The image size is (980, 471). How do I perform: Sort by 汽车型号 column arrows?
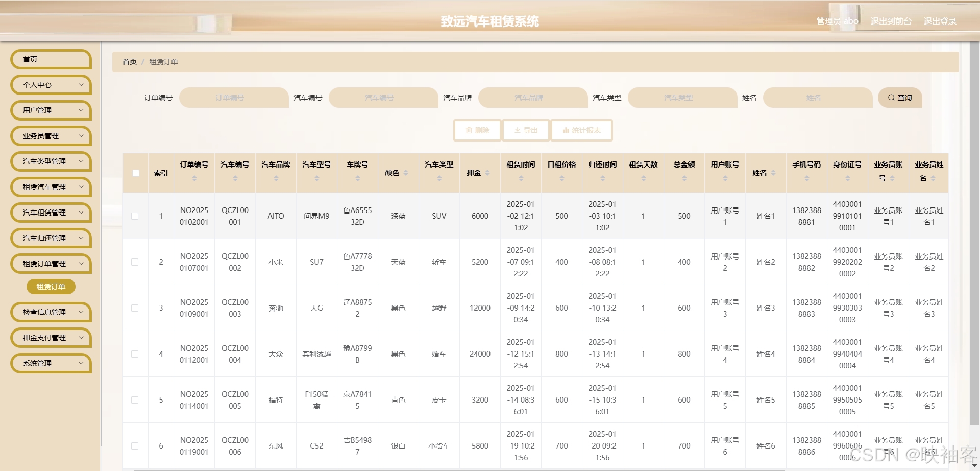click(316, 178)
